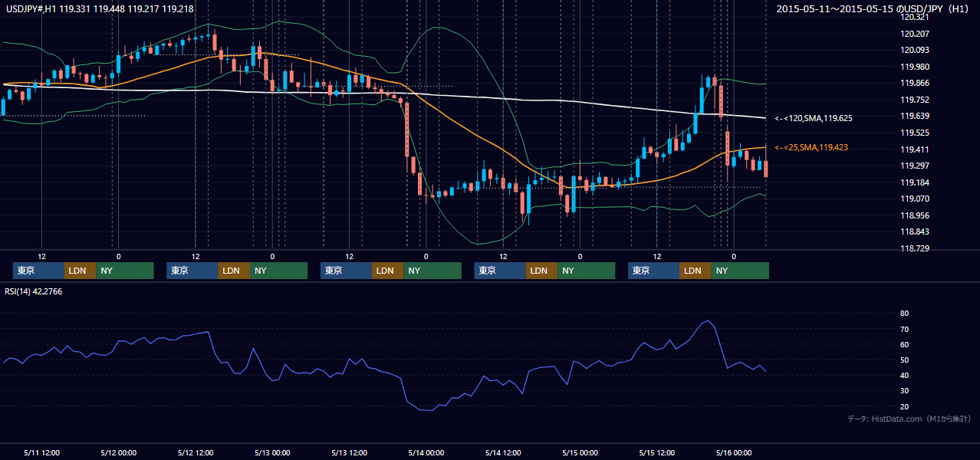Select the 2015-05-11～2015-05-15 date range title

click(874, 9)
